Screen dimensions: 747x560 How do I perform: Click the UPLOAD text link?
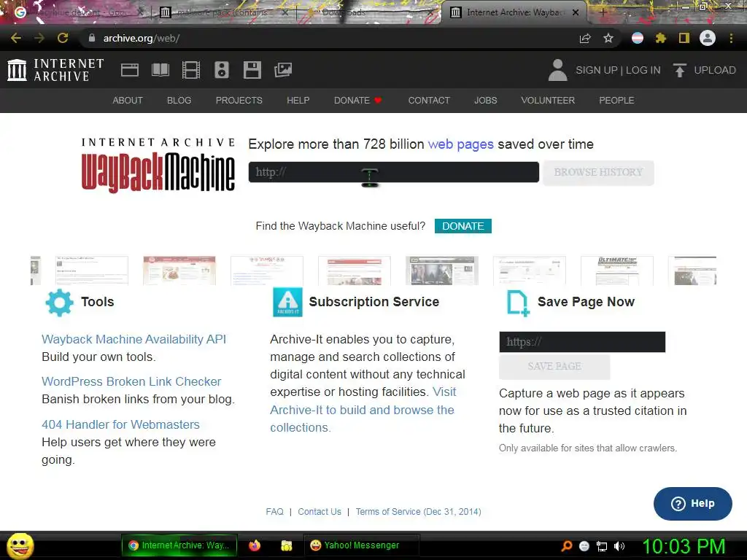715,70
